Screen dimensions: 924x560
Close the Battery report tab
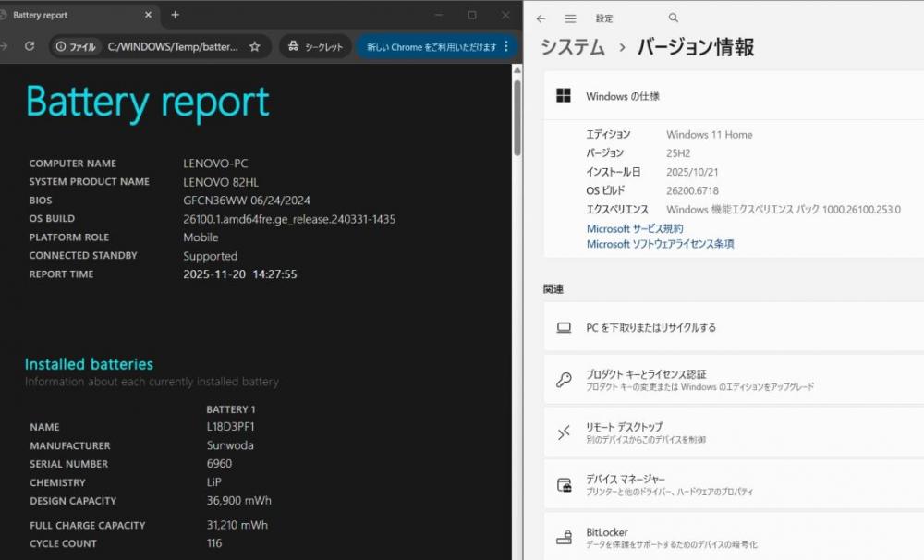pyautogui.click(x=149, y=15)
